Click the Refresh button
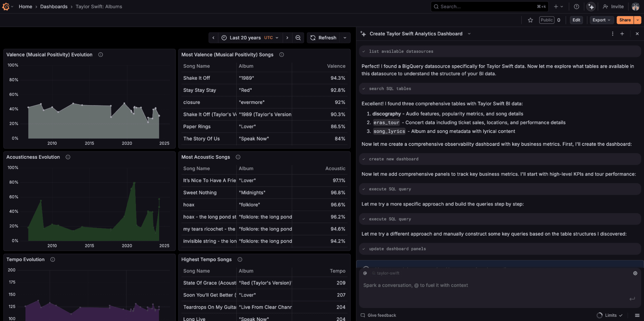Screen dimensions: 644x321 (x=323, y=38)
